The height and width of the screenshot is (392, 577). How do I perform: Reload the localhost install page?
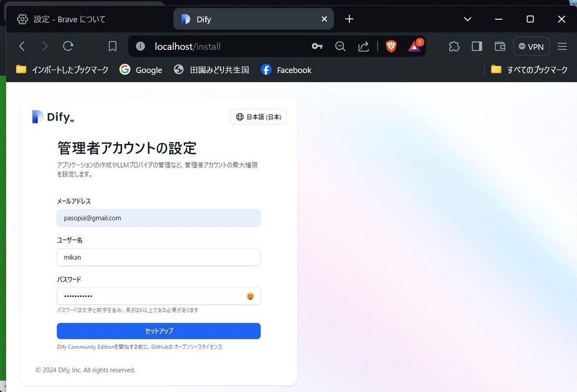coord(68,46)
